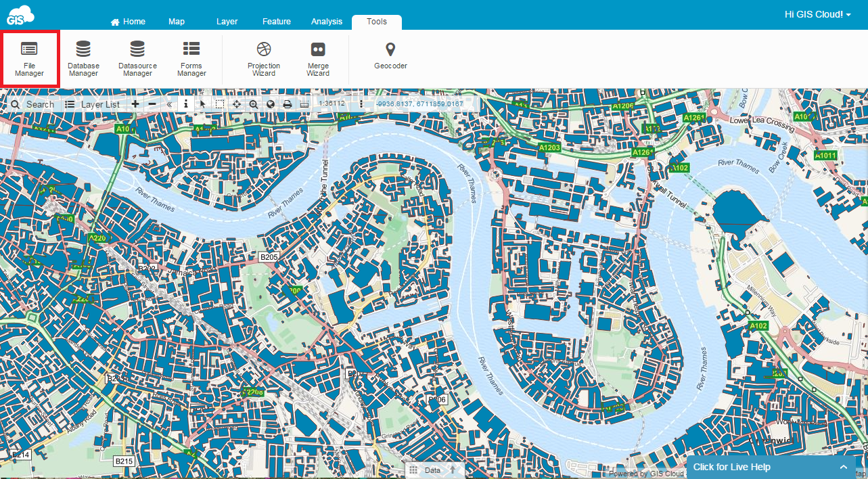Screen dimensions: 868x479
Task: Click the globe full extent icon
Action: coord(271,104)
